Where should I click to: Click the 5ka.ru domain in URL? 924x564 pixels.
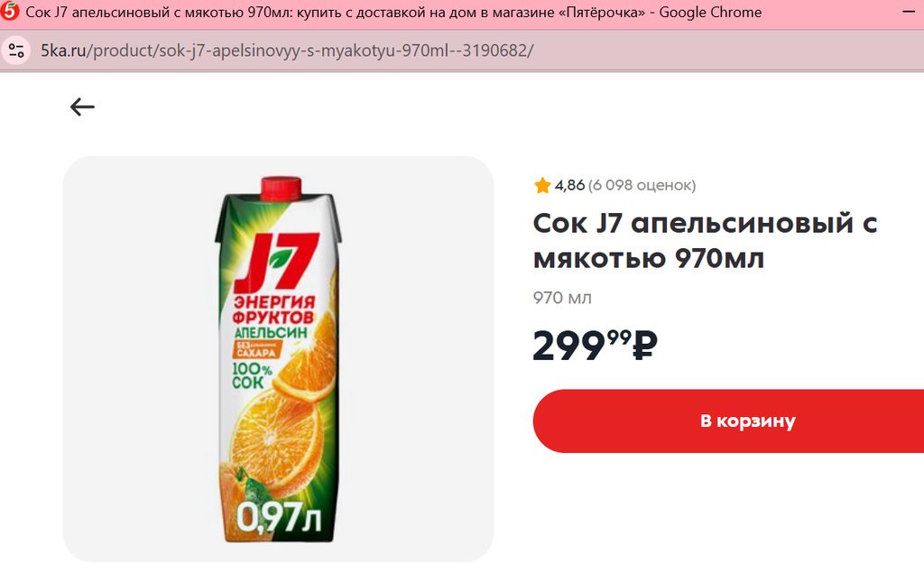point(63,51)
